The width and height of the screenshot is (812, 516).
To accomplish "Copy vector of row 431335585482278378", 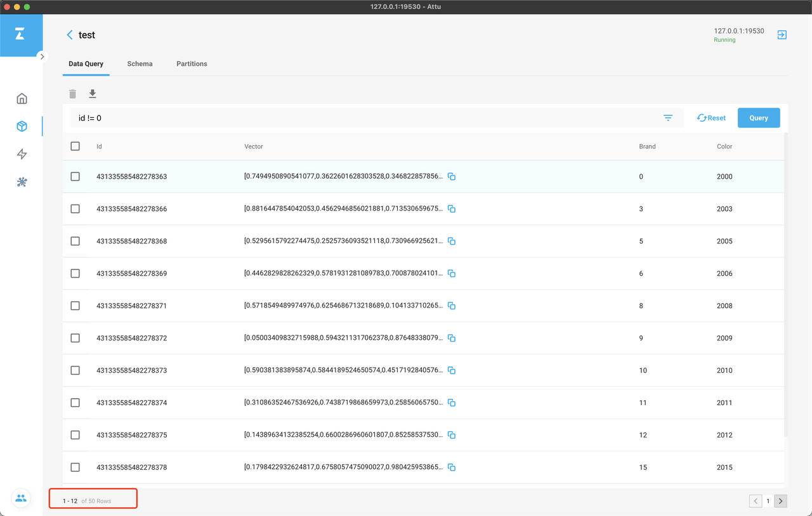I will (x=452, y=467).
